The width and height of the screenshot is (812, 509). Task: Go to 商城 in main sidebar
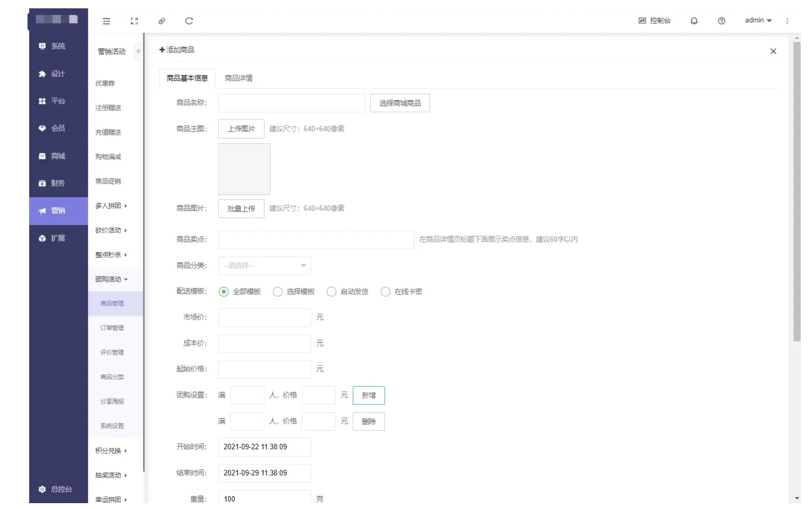pyautogui.click(x=58, y=156)
